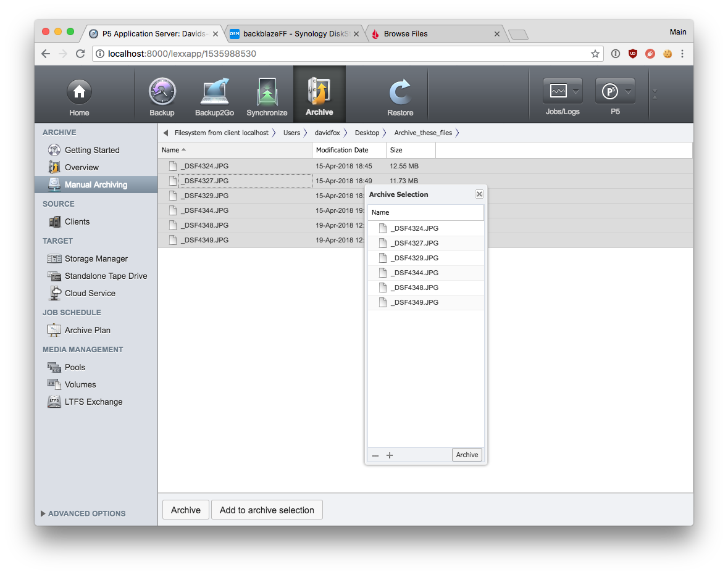
Task: Reload the page
Action: (x=80, y=54)
